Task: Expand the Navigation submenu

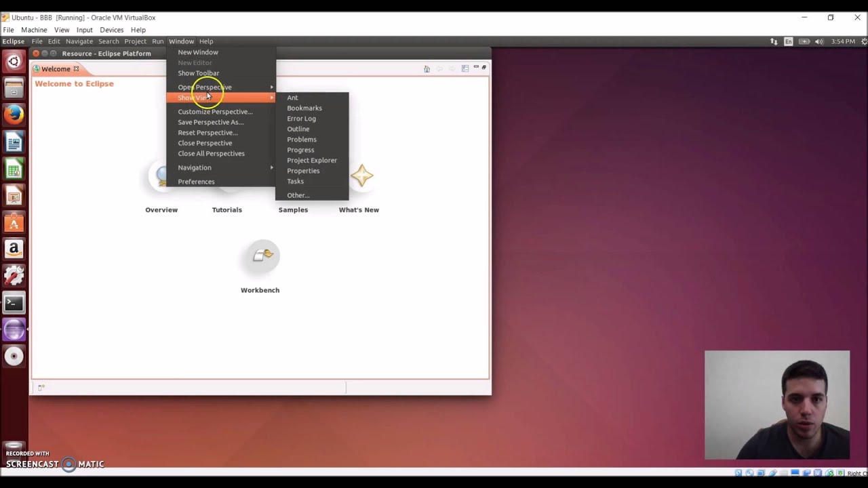Action: [221, 167]
